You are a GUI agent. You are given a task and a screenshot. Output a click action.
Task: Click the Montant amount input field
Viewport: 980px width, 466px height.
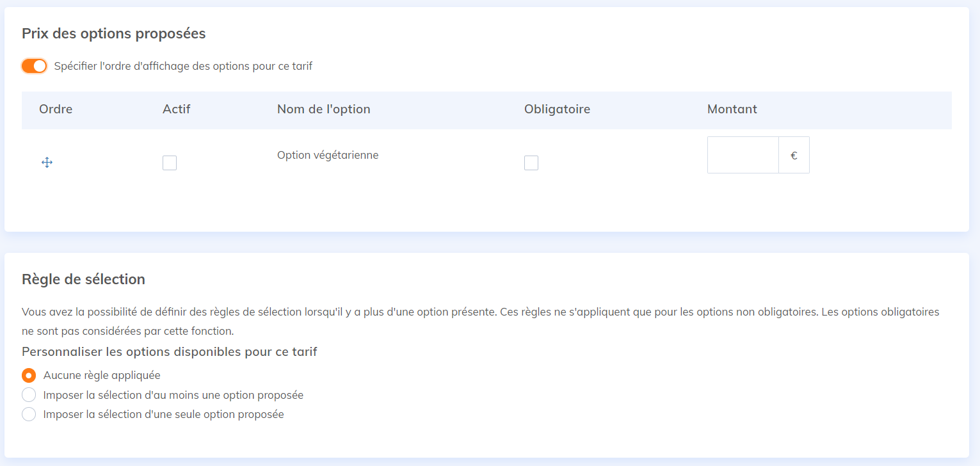coord(743,155)
